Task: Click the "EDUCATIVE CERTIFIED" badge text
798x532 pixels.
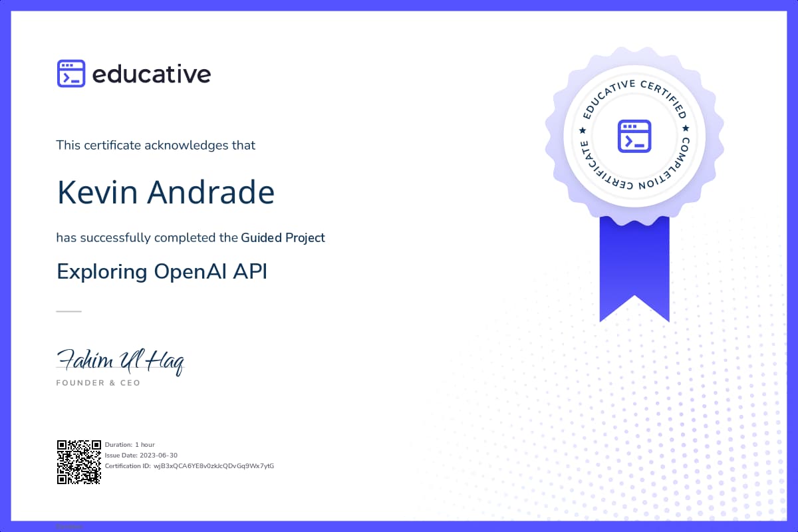Action: pyautogui.click(x=634, y=100)
